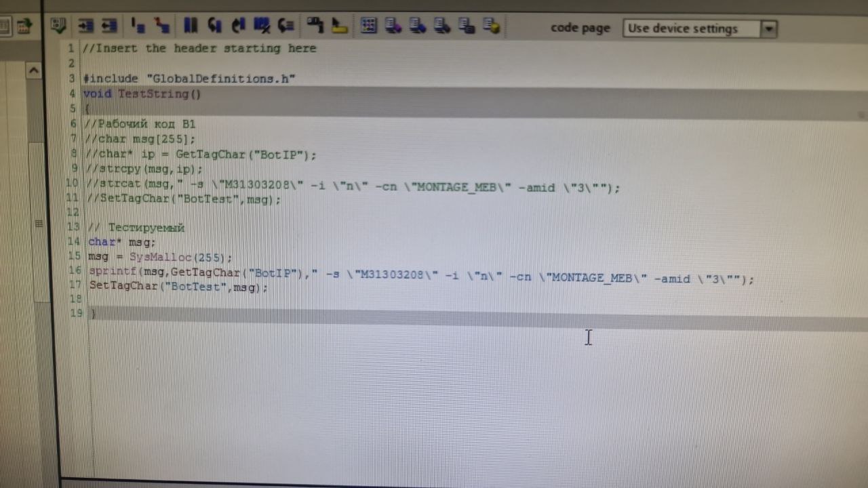The image size is (868, 488).
Task: Click the black bracket toolbar icon
Action: 315,26
